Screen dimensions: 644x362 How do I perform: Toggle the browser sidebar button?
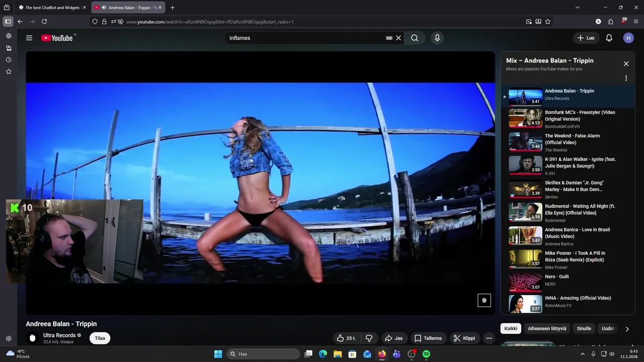[8, 22]
